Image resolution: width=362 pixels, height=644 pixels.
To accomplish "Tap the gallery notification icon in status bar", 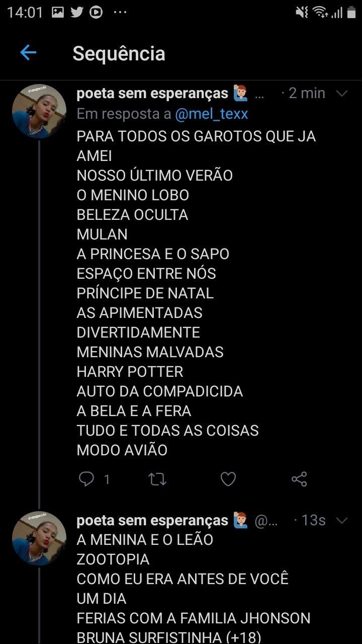I will 58,12.
